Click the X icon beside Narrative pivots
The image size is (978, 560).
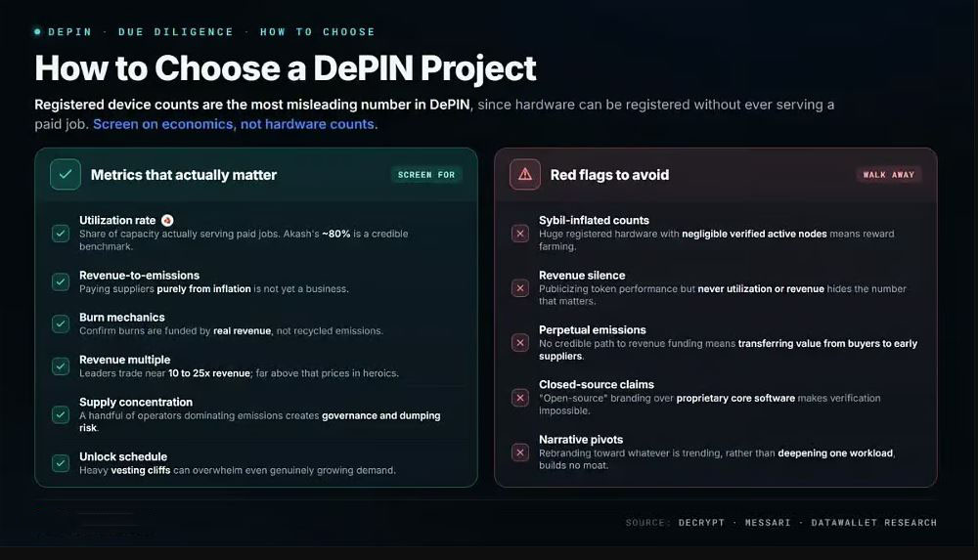point(520,452)
